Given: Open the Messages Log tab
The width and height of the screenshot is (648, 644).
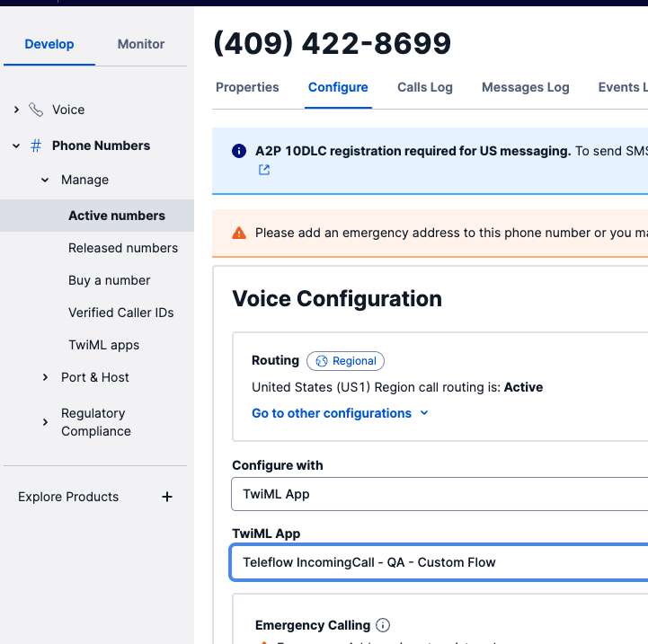Looking at the screenshot, I should tap(525, 88).
